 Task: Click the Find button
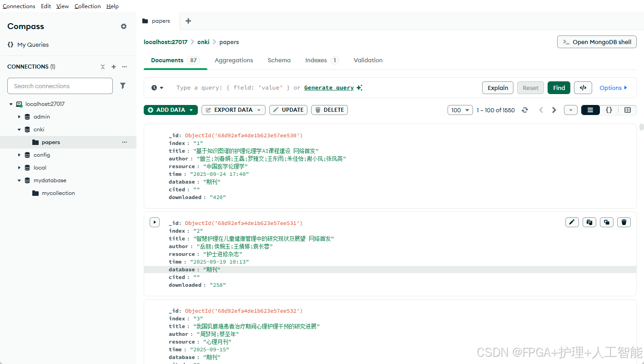(559, 88)
